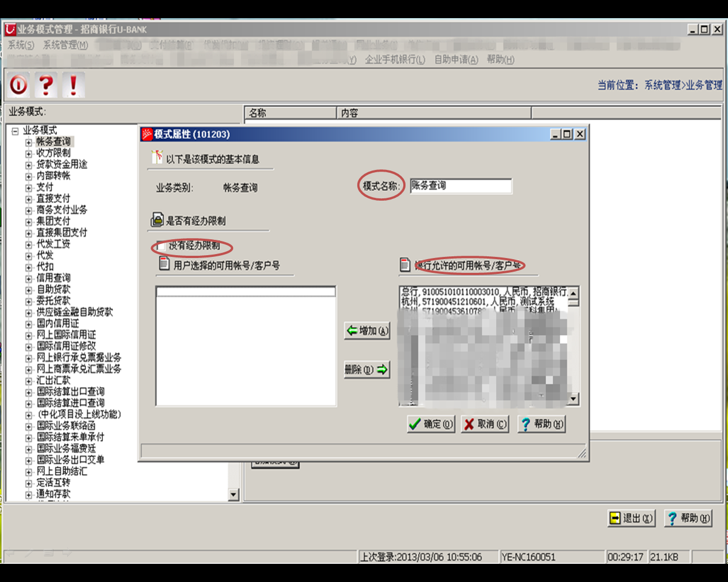Image resolution: width=728 pixels, height=582 pixels.
Task: Expand the 内部转帐 tree node
Action: pos(28,176)
